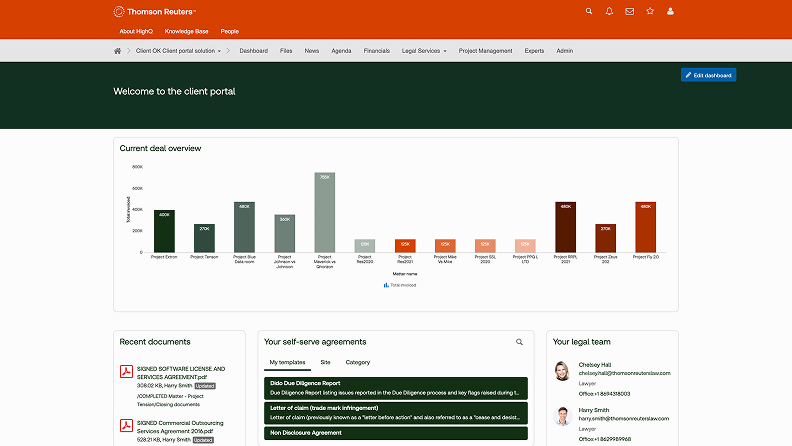Open the user profile icon
This screenshot has height=446, width=792.
point(670,11)
